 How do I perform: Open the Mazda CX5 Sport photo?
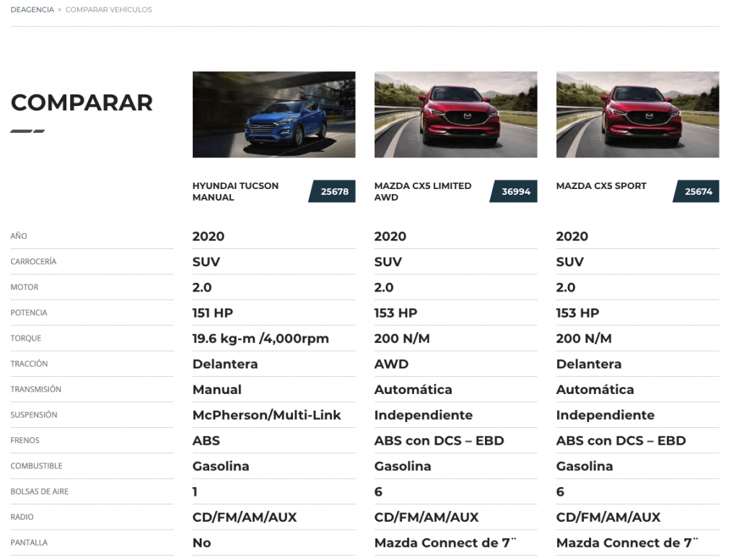(x=638, y=115)
